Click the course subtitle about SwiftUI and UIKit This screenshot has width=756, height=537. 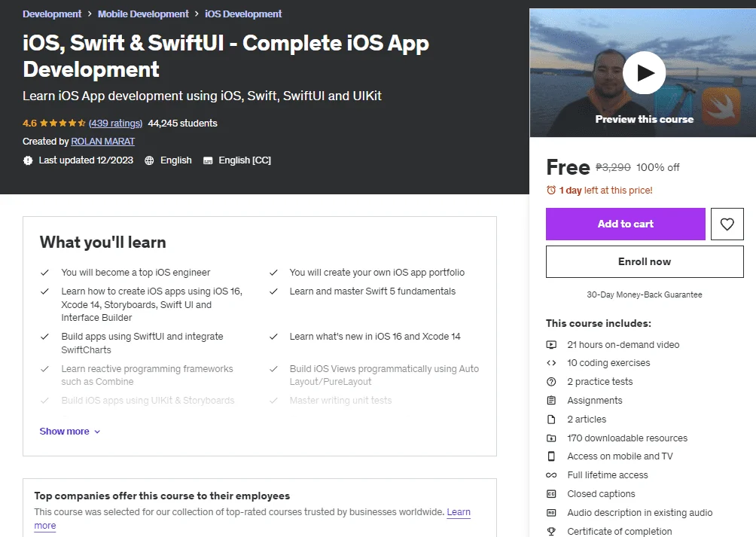(x=202, y=96)
